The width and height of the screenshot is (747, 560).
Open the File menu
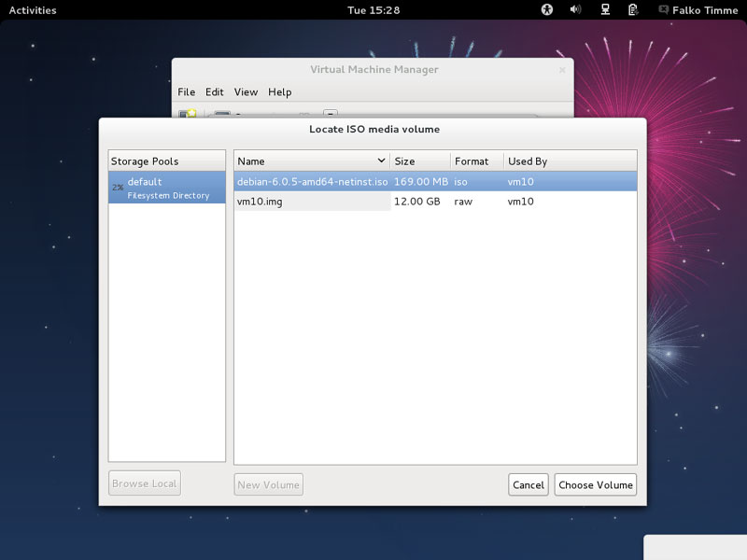click(187, 92)
